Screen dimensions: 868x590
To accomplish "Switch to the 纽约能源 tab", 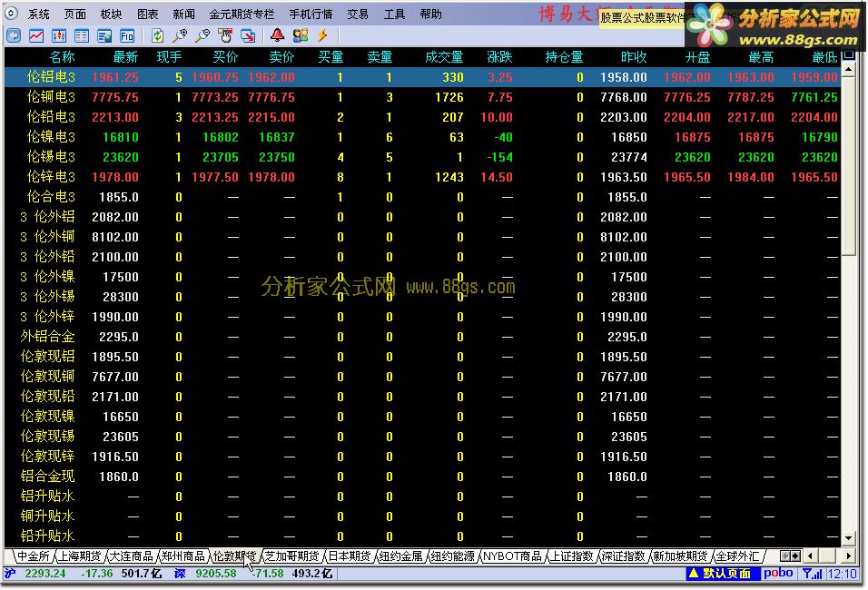I will 452,556.
